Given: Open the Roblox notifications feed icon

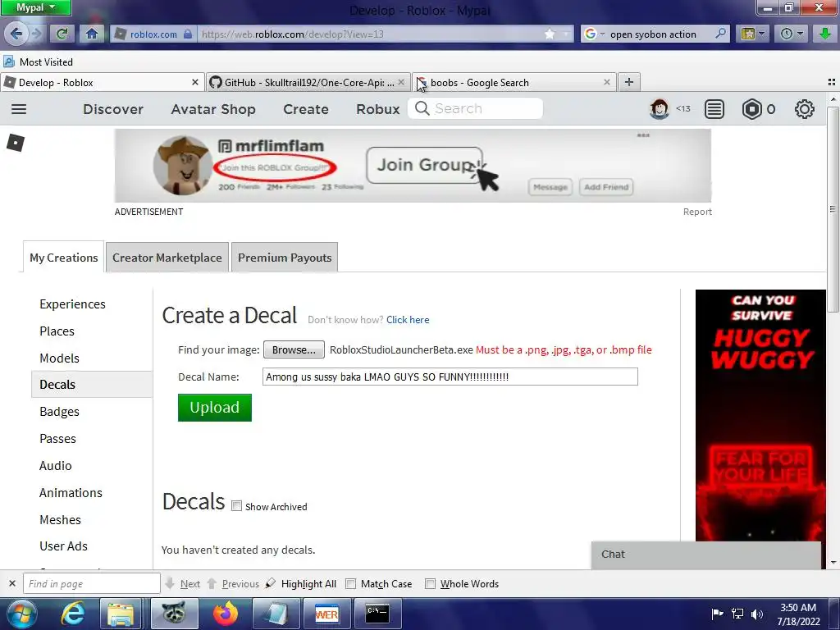Looking at the screenshot, I should click(714, 109).
